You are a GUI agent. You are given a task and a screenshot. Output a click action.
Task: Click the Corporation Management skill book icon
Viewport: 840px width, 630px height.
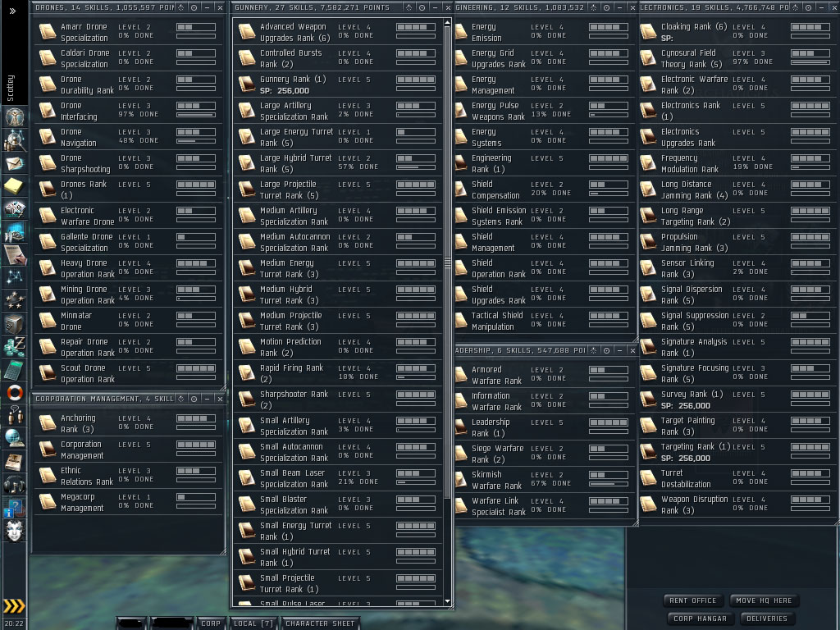click(48, 450)
